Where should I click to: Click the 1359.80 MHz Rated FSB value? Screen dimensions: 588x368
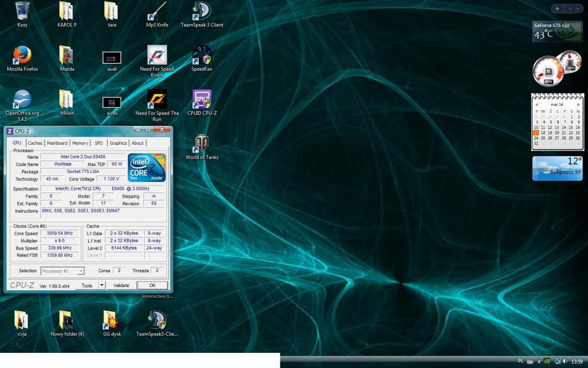click(59, 255)
